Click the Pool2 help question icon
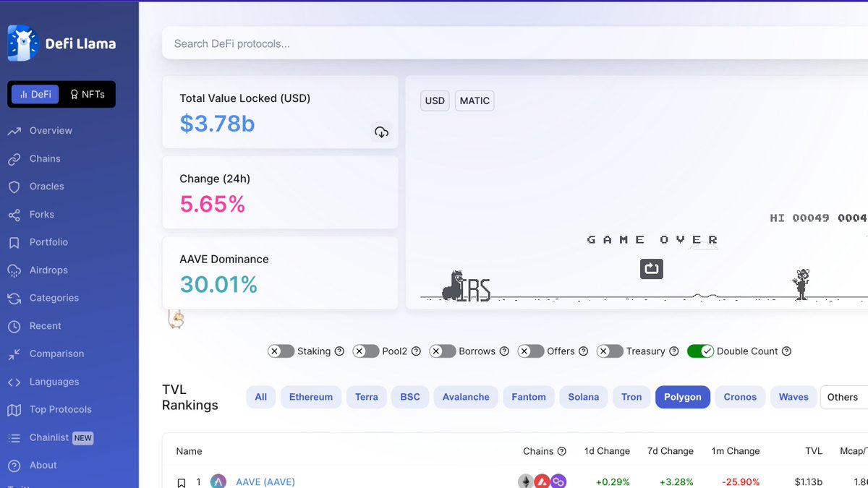868x488 pixels. click(x=416, y=351)
